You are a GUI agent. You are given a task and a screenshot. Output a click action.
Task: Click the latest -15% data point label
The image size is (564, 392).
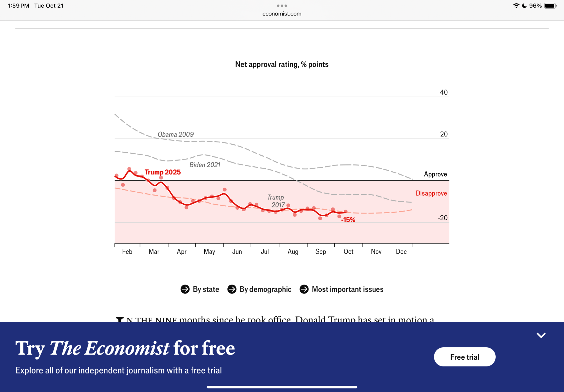tap(348, 220)
